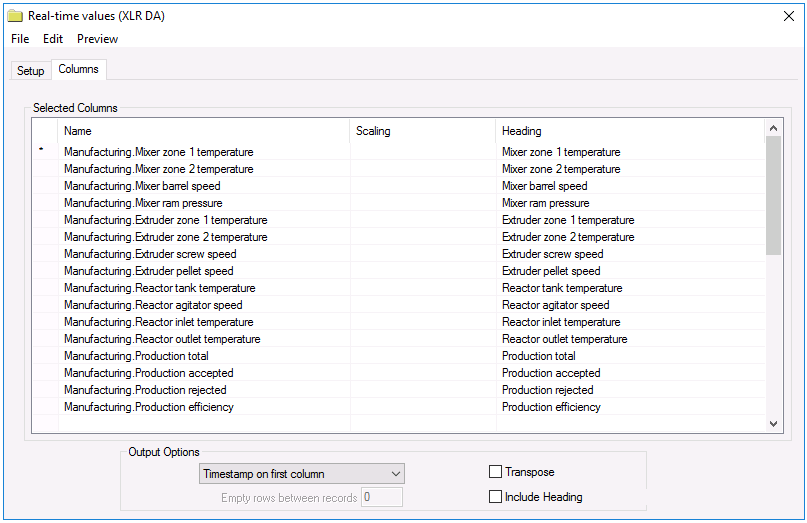The image size is (807, 523).
Task: Click heading cell Reactor tank temperature
Action: point(630,288)
